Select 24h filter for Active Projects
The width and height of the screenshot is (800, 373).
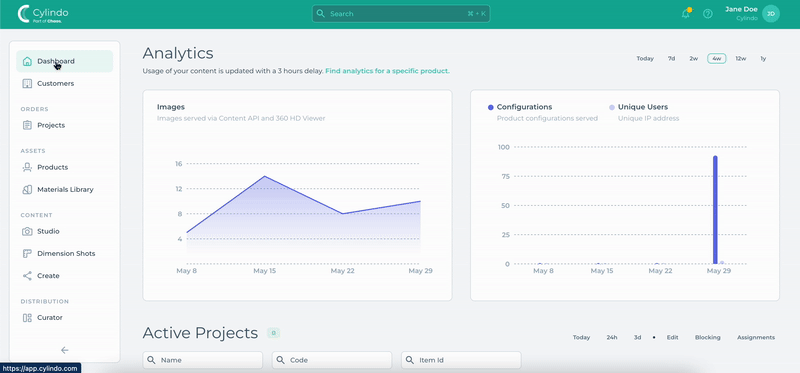pyautogui.click(x=612, y=338)
